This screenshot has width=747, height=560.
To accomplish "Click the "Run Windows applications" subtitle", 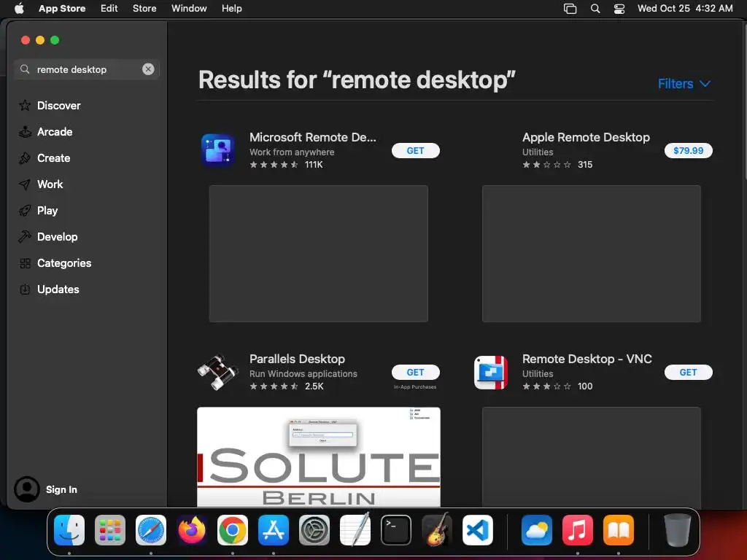I will pos(303,374).
